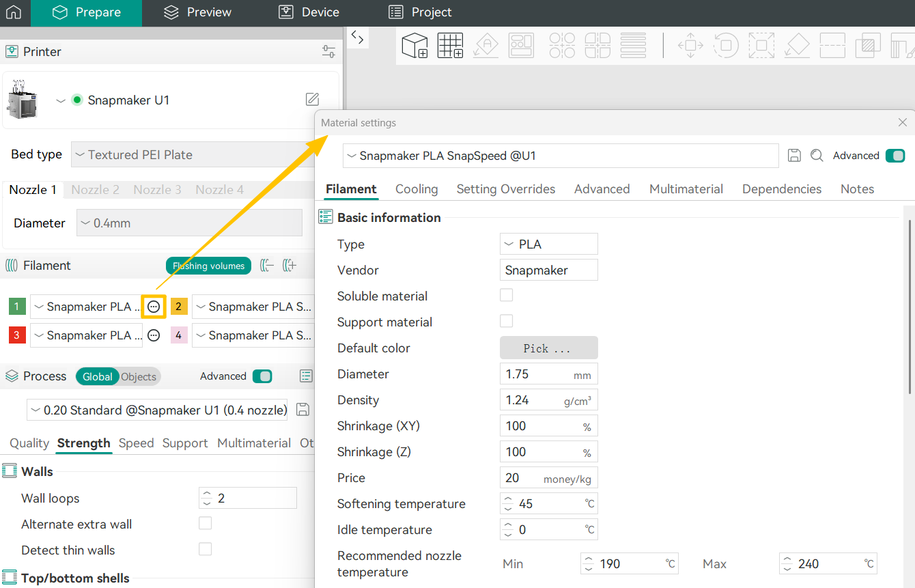Screen dimensions: 915x588
Task: Click the printer connection settings icon
Action: coord(328,52)
